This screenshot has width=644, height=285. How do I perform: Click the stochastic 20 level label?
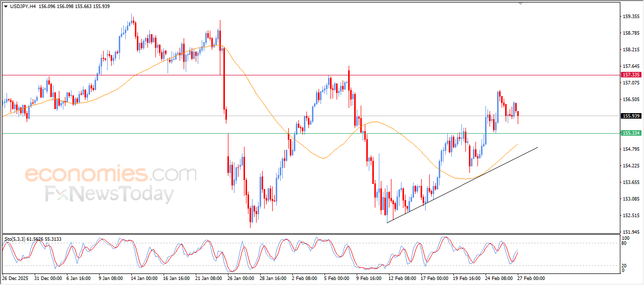(x=625, y=265)
